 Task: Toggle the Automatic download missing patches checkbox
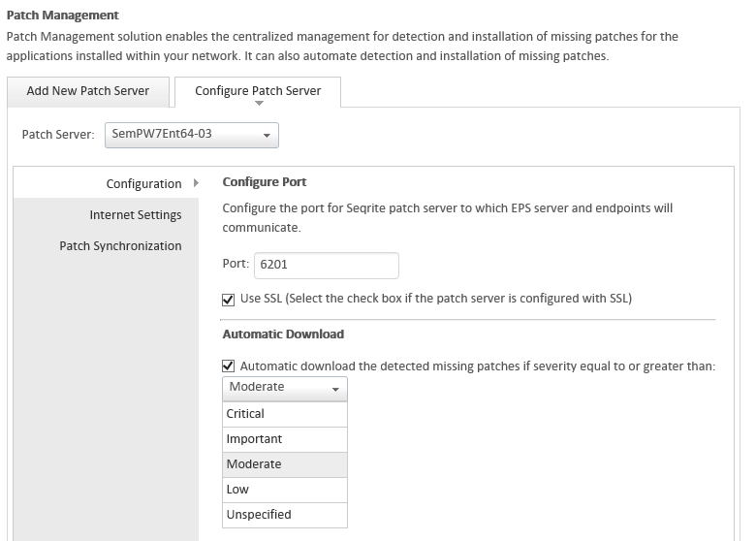pyautogui.click(x=228, y=366)
